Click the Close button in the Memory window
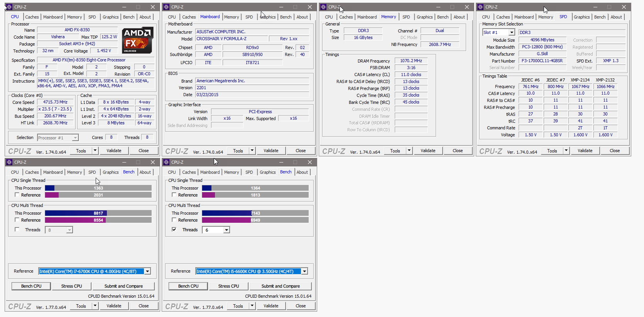 pos(458,151)
